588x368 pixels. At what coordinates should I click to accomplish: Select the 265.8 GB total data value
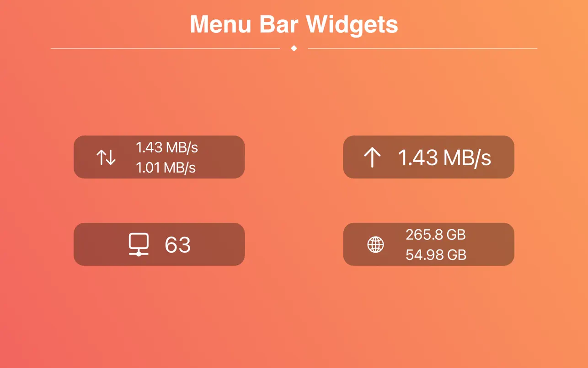coord(436,235)
